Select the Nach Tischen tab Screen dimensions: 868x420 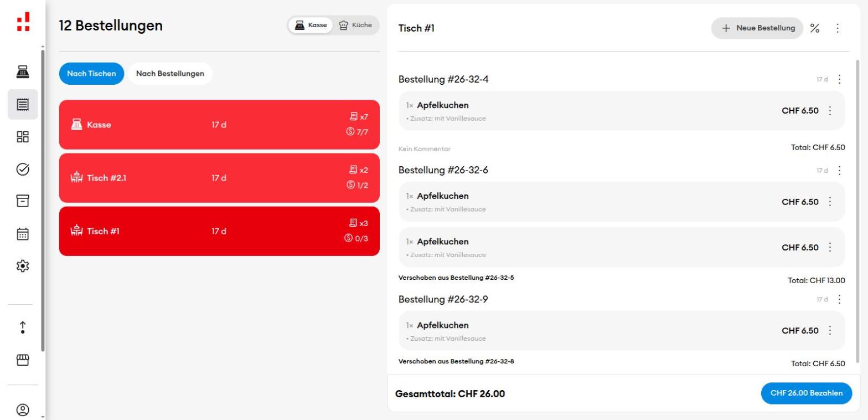pos(92,74)
